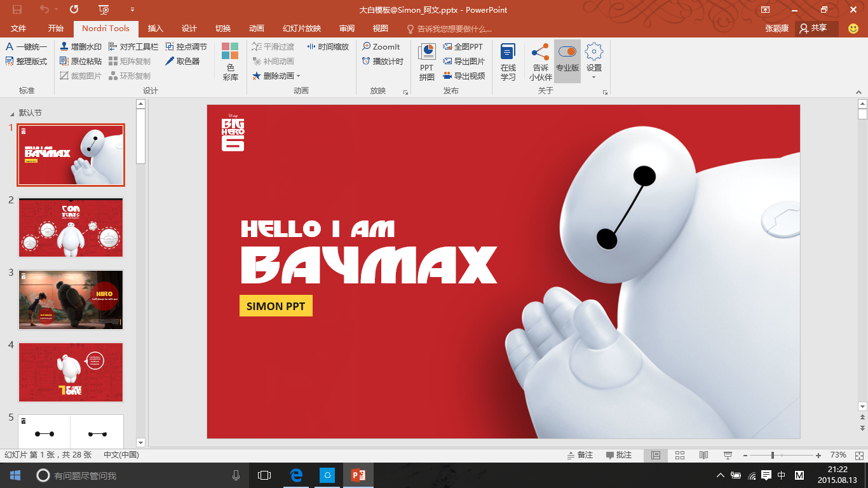Click the 告诉小伙伴 share icon
This screenshot has width=868, height=488.
click(540, 52)
